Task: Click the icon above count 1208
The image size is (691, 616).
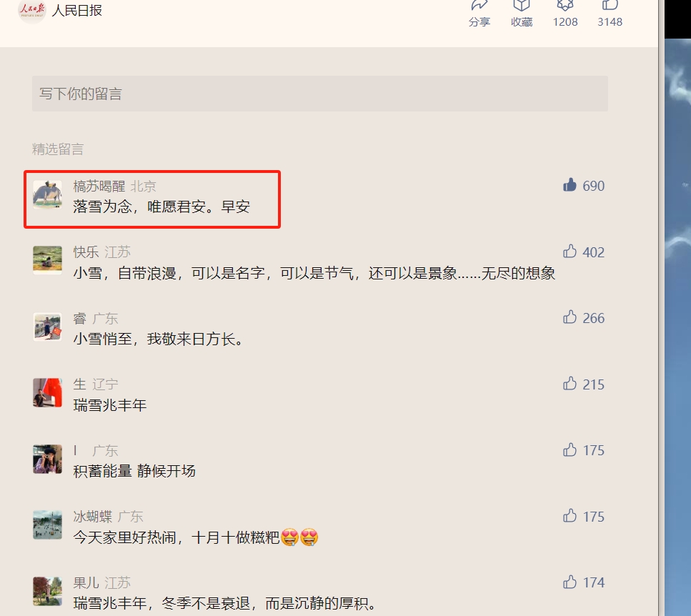Action: coord(565,5)
